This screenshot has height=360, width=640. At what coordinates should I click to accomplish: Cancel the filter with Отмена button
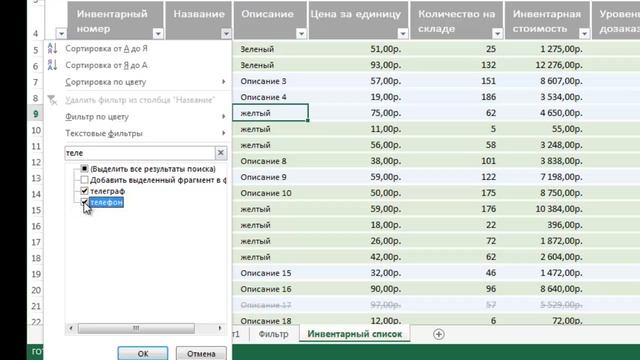[x=201, y=353]
